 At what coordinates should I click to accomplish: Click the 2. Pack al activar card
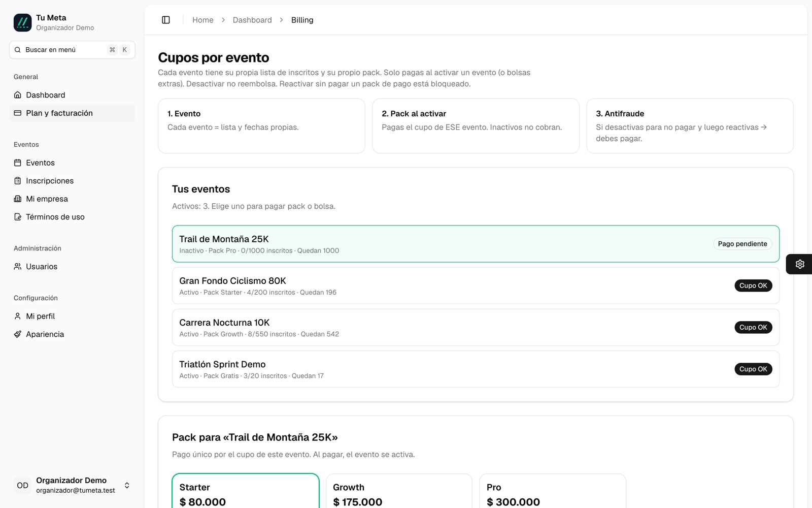[476, 126]
